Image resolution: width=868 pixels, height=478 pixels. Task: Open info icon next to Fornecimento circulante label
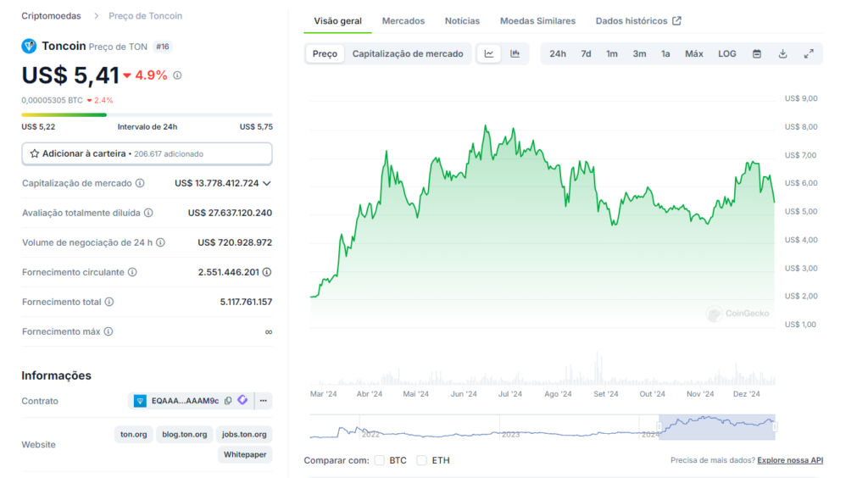[132, 272]
